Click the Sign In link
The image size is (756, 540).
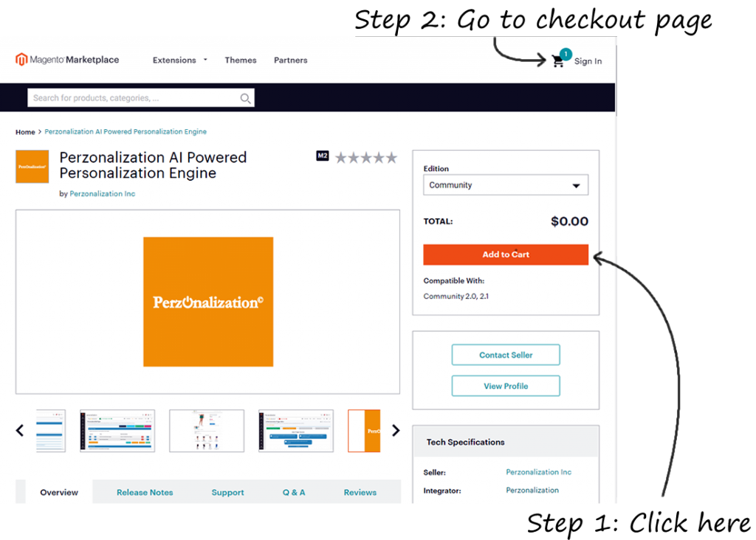588,61
